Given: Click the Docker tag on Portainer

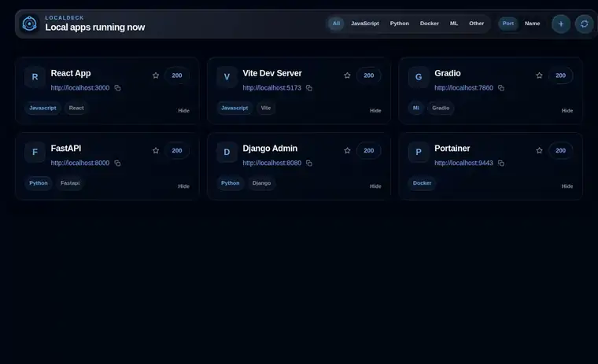Looking at the screenshot, I should pos(423,183).
